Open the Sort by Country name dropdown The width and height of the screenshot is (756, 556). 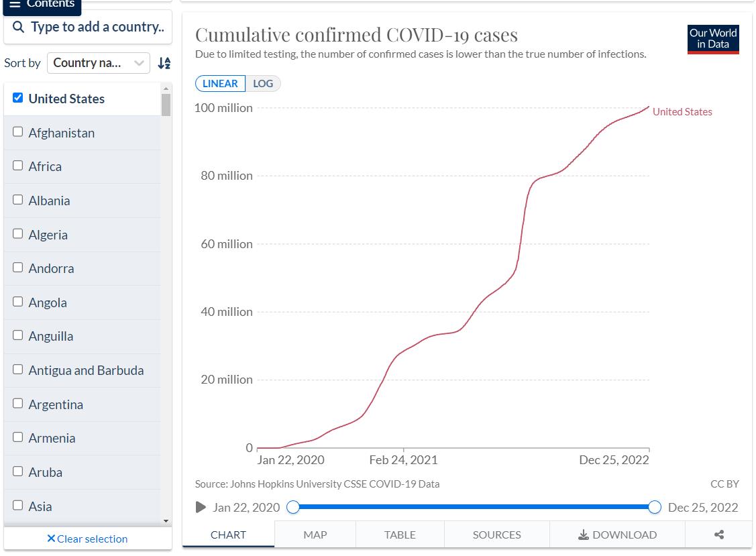pos(99,63)
